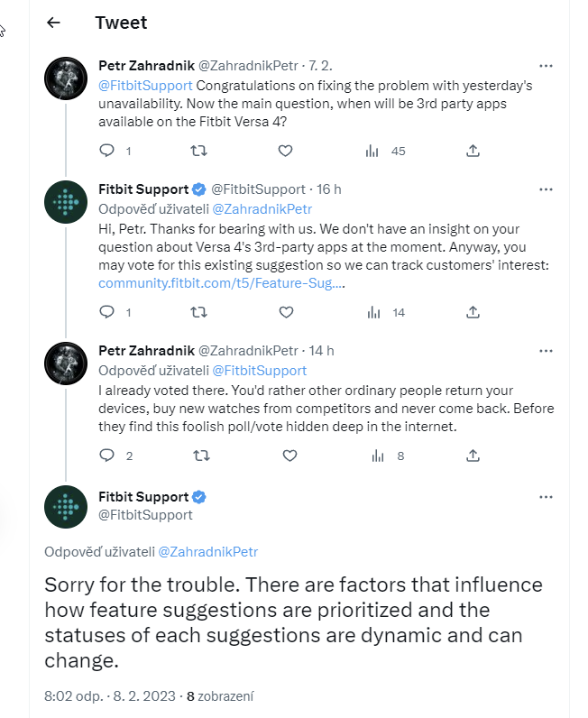Open more options for Petr's first tweet
The width and height of the screenshot is (588, 718).
[546, 66]
